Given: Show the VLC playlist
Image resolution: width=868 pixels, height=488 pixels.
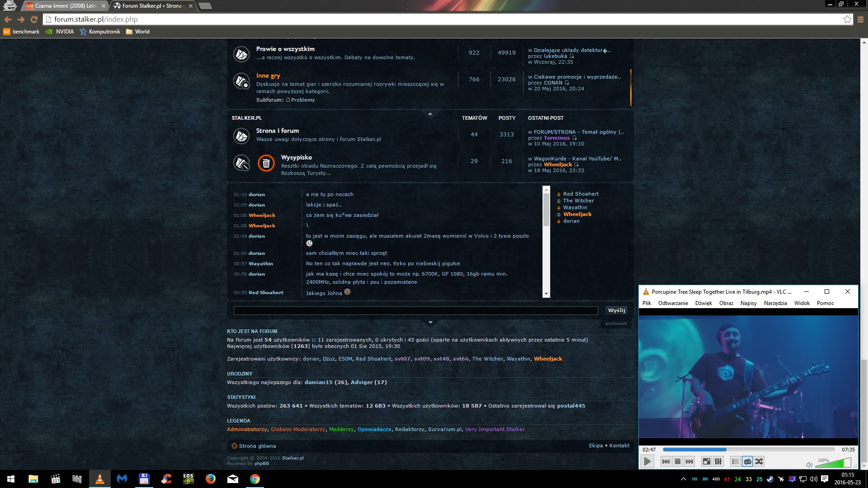Looking at the screenshot, I should click(736, 461).
